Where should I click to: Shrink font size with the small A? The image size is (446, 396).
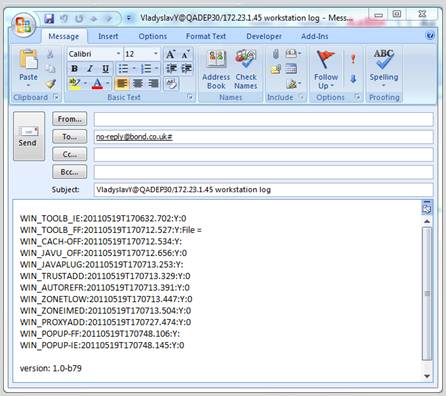coord(186,54)
